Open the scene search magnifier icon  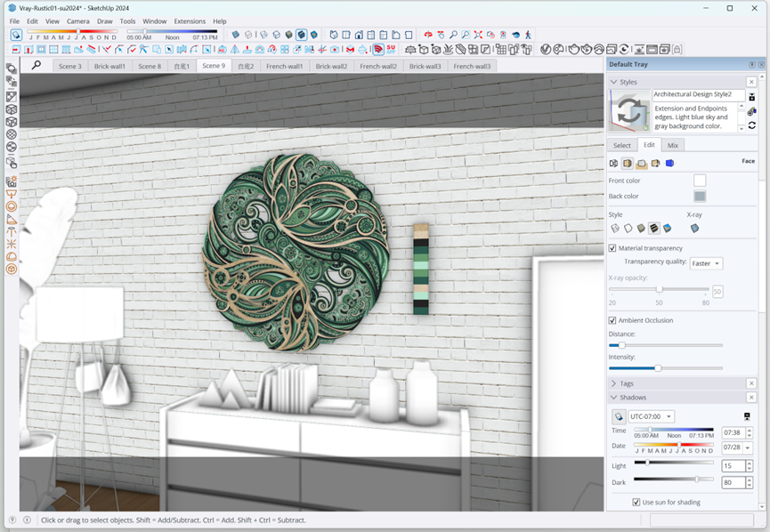(x=36, y=65)
